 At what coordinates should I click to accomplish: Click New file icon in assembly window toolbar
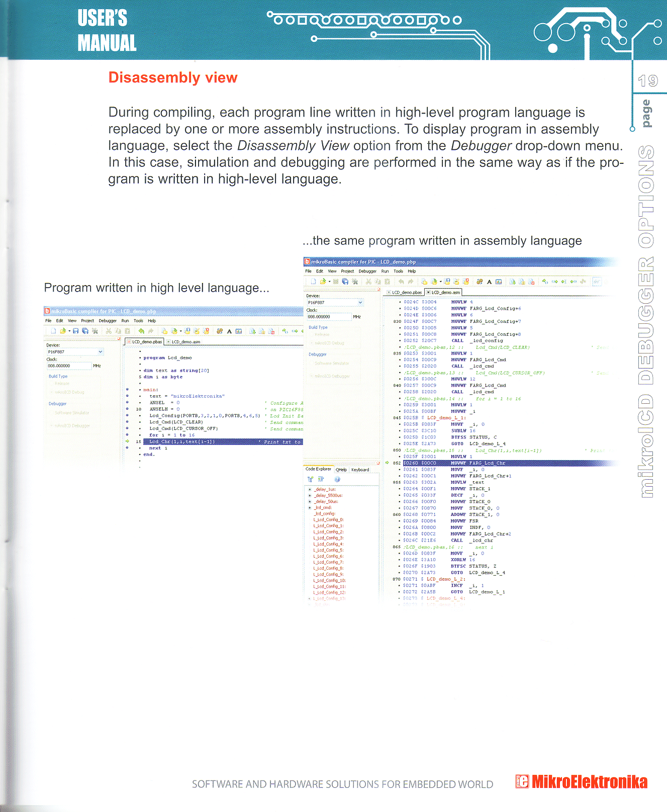(313, 282)
